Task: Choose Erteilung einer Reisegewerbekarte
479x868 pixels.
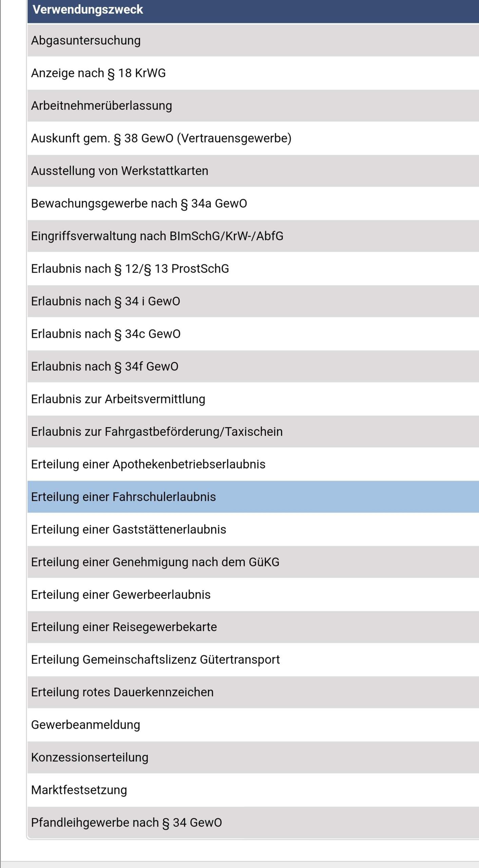Action: [124, 627]
